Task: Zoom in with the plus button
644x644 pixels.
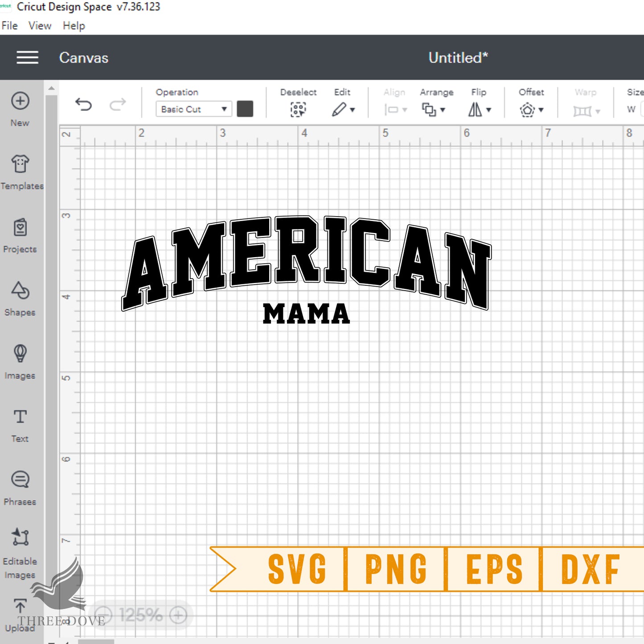Action: coord(178,615)
